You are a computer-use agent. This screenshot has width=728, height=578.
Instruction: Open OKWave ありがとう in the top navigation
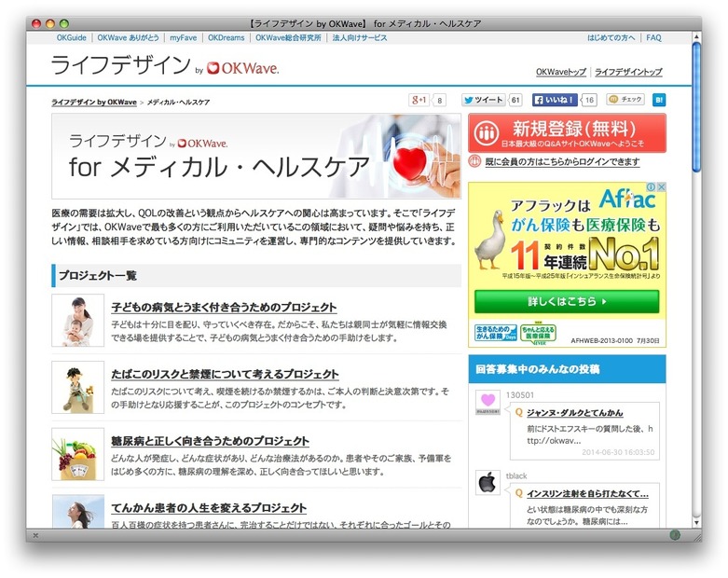pyautogui.click(x=128, y=37)
